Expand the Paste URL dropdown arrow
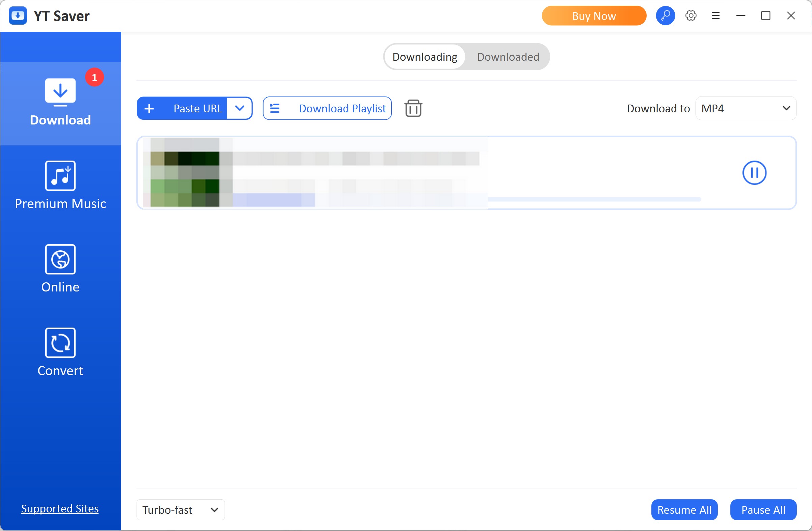The height and width of the screenshot is (531, 812). 240,108
